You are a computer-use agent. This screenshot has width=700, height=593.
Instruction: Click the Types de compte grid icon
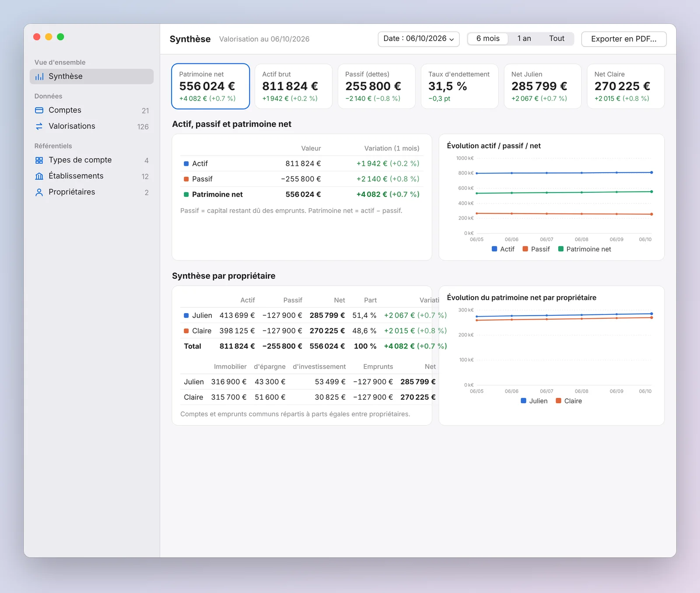tap(39, 160)
